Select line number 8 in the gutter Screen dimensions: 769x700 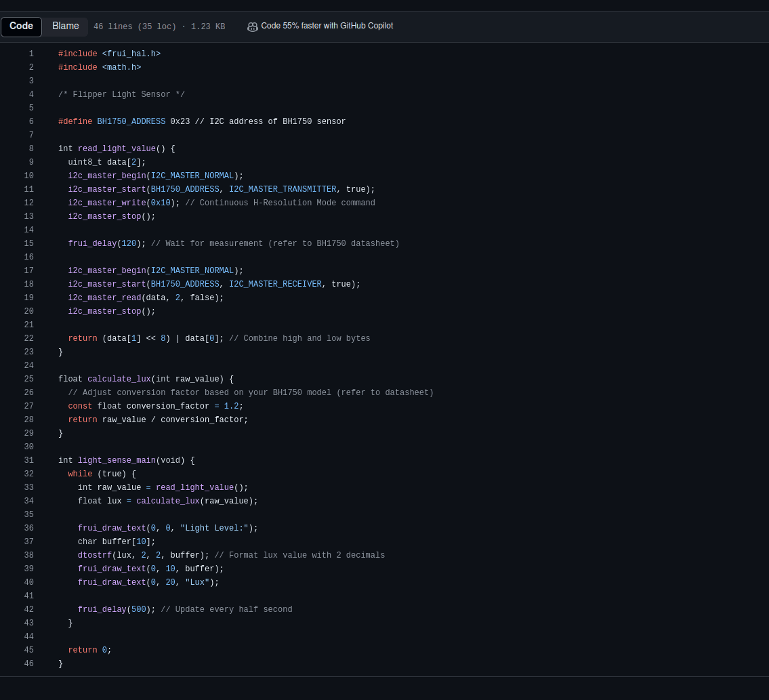point(31,149)
